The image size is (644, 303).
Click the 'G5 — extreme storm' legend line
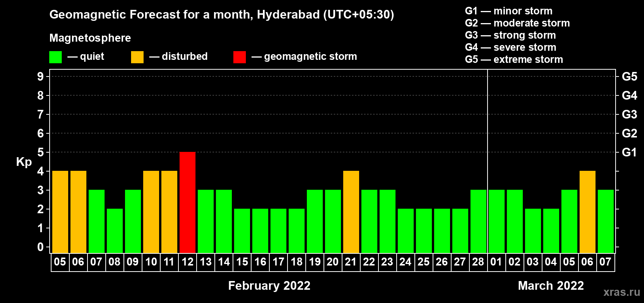[x=514, y=59]
